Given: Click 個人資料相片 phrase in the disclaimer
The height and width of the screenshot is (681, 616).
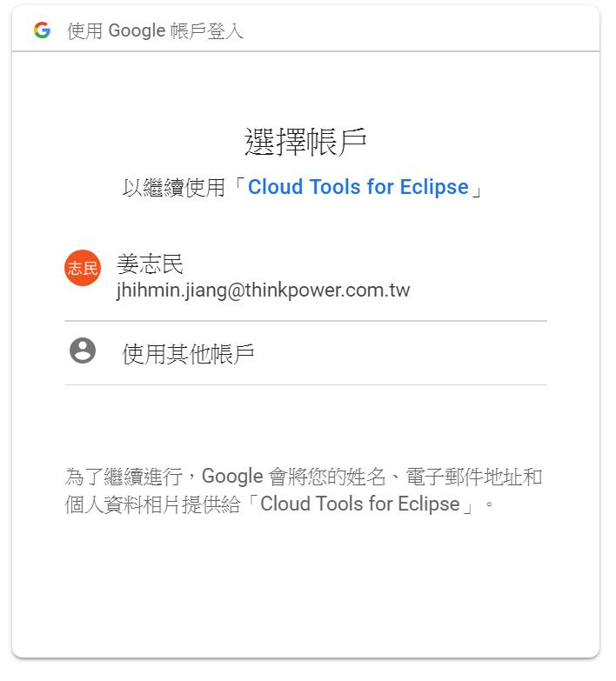Looking at the screenshot, I should [x=123, y=504].
